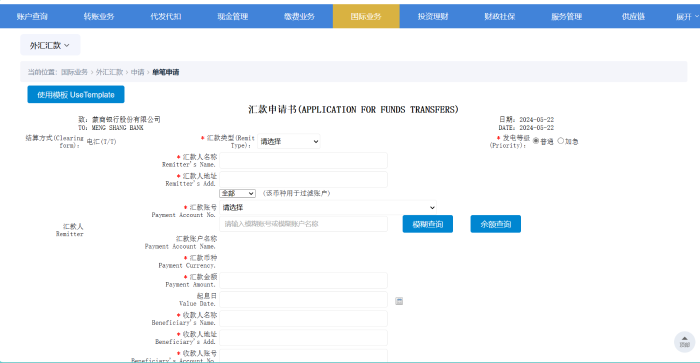Switch to the 财政社保 tab
This screenshot has height=363, width=700.
click(500, 17)
